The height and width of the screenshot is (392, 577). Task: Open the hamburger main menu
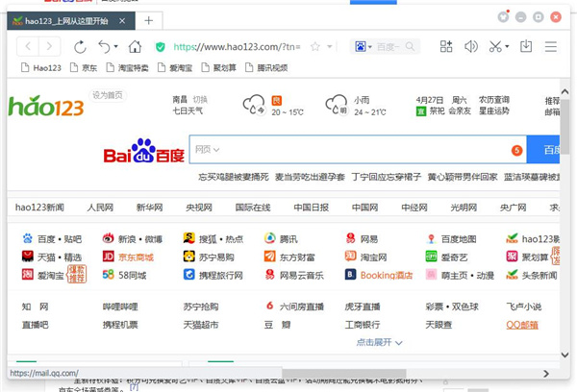click(551, 47)
